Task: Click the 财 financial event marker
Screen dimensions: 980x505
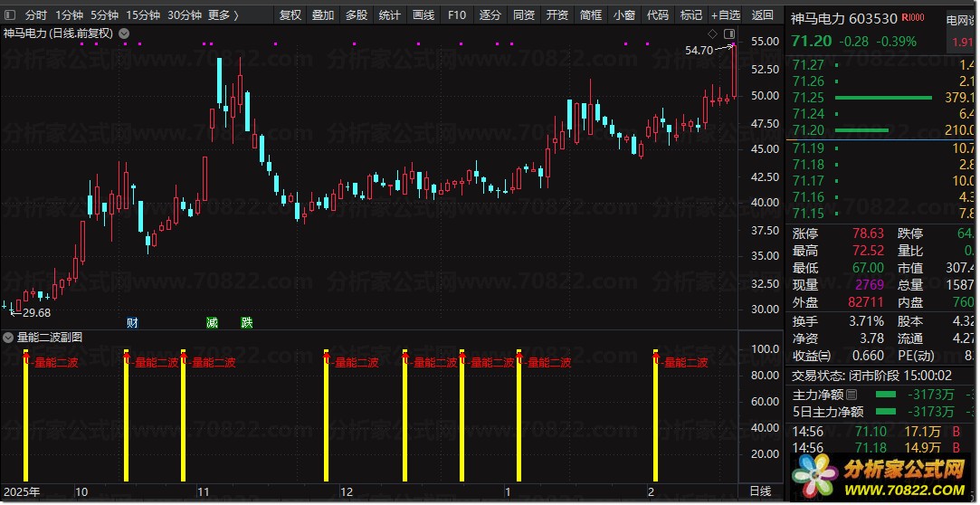Action: click(132, 322)
